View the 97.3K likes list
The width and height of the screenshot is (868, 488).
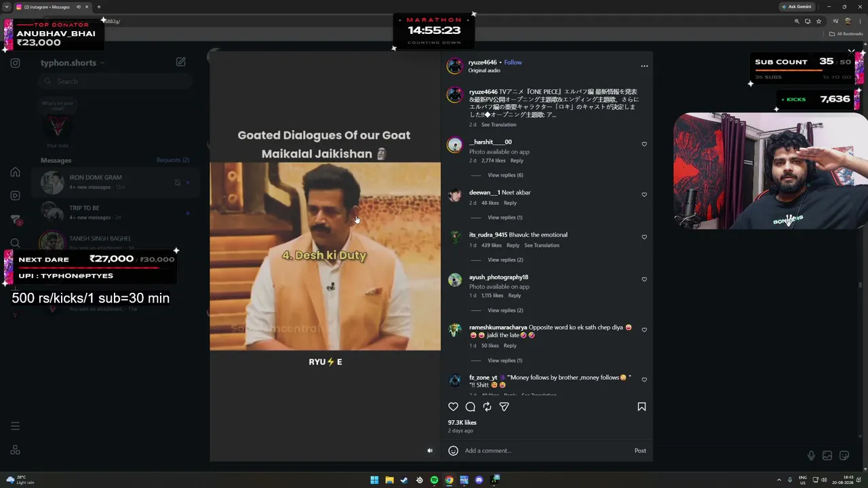(x=462, y=422)
